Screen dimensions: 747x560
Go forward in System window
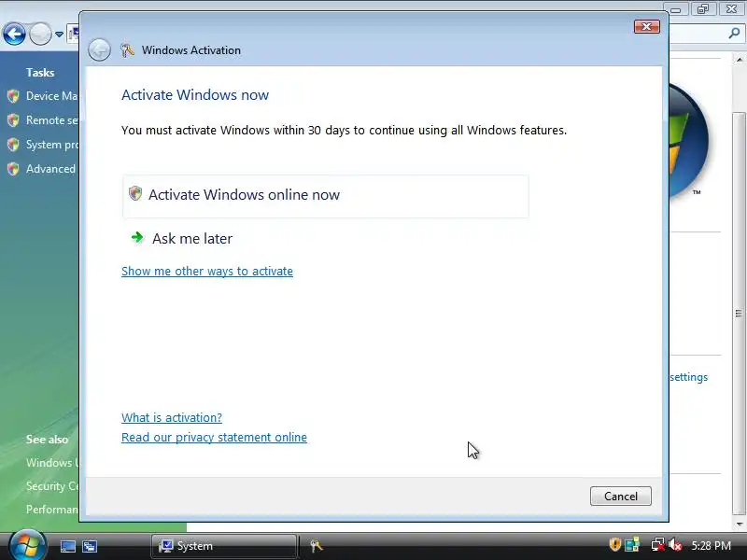pos(40,34)
